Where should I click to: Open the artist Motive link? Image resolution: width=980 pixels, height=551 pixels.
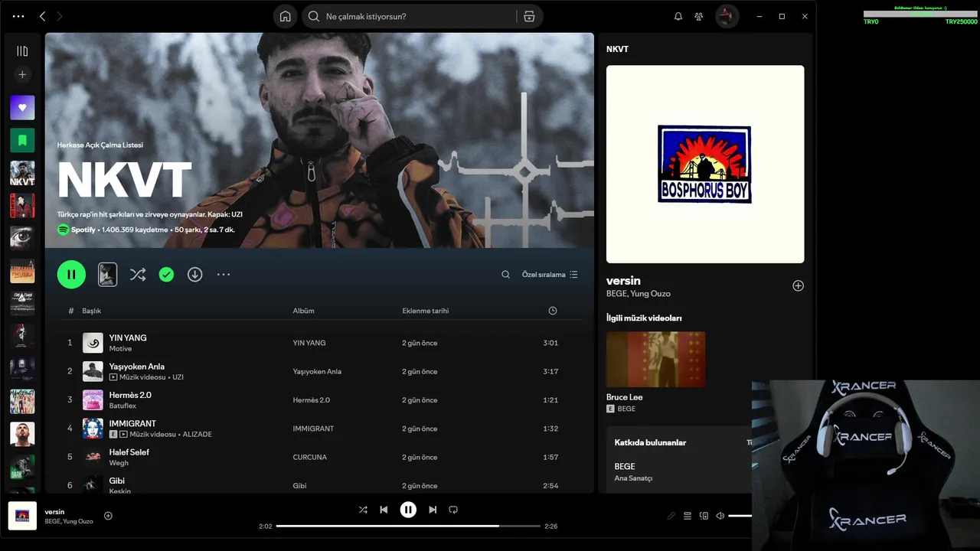pos(120,349)
